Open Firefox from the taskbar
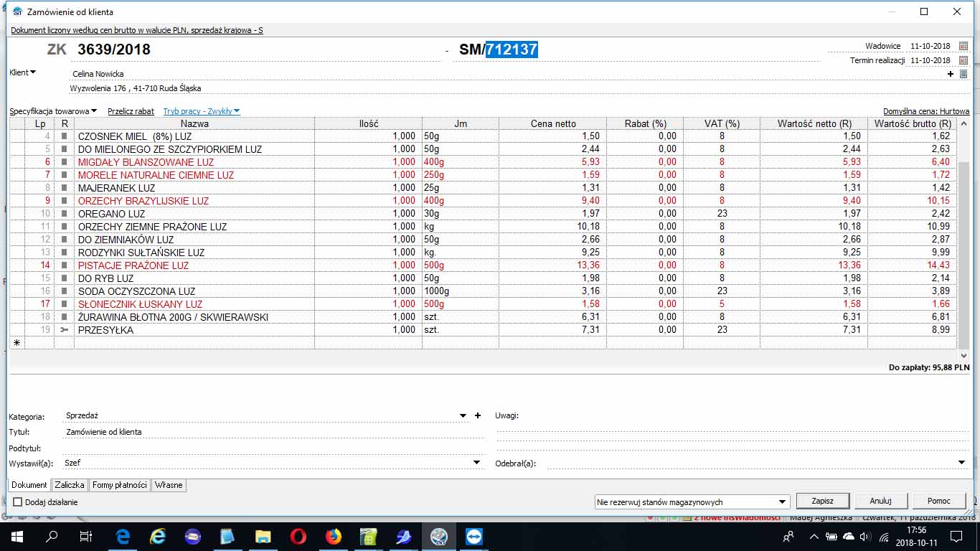980x551 pixels. click(333, 536)
